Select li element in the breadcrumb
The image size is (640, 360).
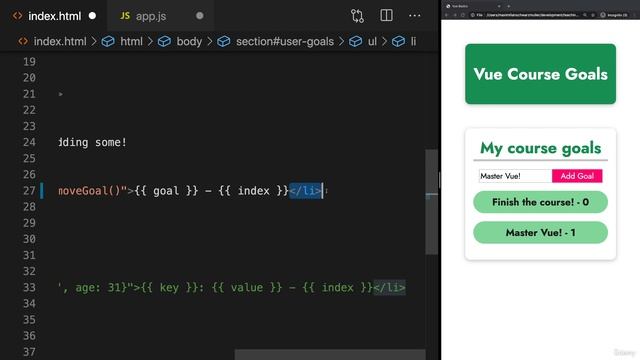[413, 42]
